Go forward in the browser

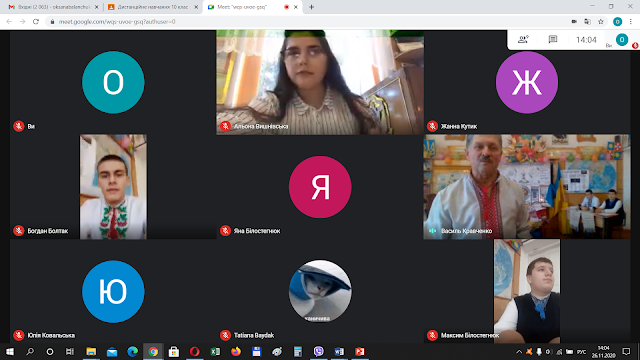(22, 22)
